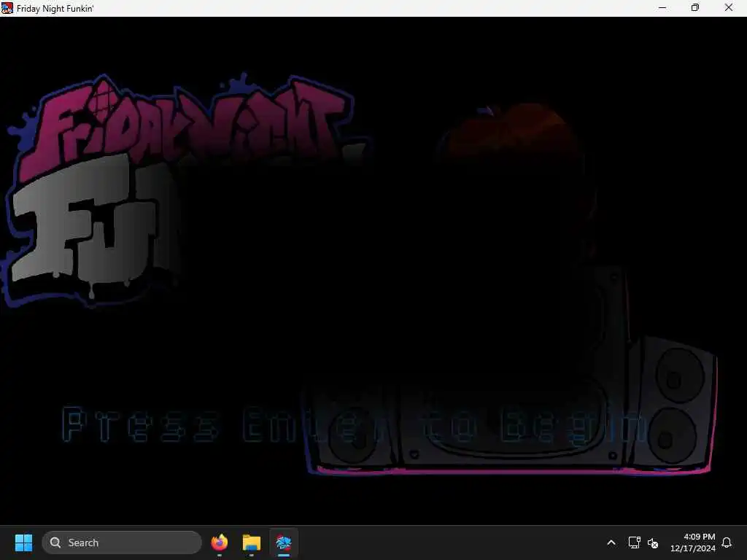Viewport: 747px width, 560px height.
Task: Show hidden system tray icons
Action: (x=611, y=542)
